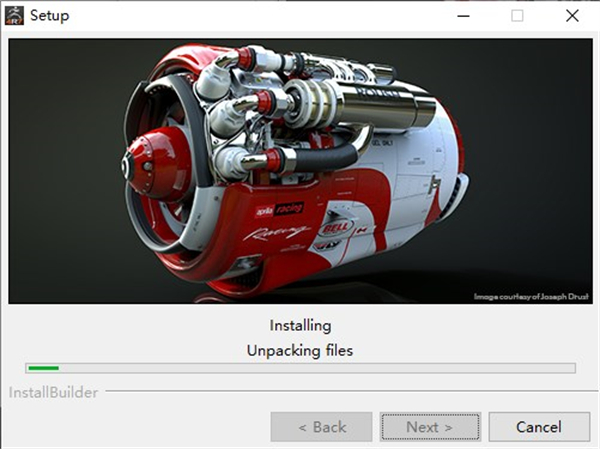Maximize the Setup window
This screenshot has height=449, width=600.
coord(517,16)
